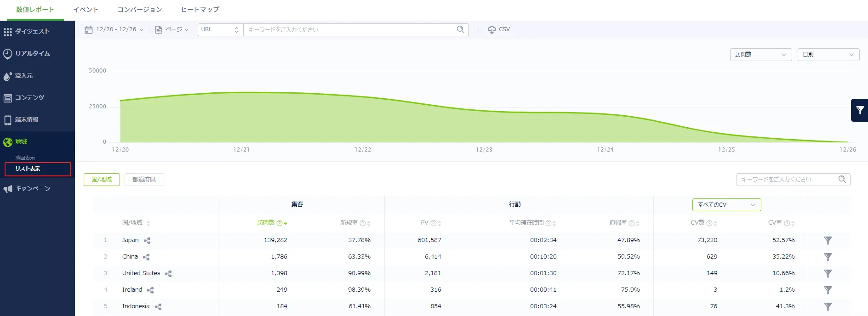Expand the 日別 interval dropdown
Image resolution: width=868 pixels, height=316 pixels.
(x=828, y=55)
